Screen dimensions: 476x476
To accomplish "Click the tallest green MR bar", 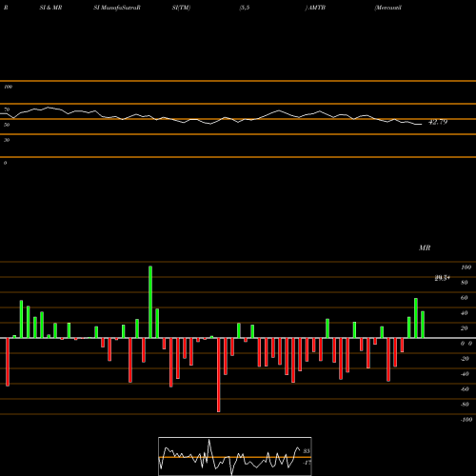I will [x=150, y=302].
